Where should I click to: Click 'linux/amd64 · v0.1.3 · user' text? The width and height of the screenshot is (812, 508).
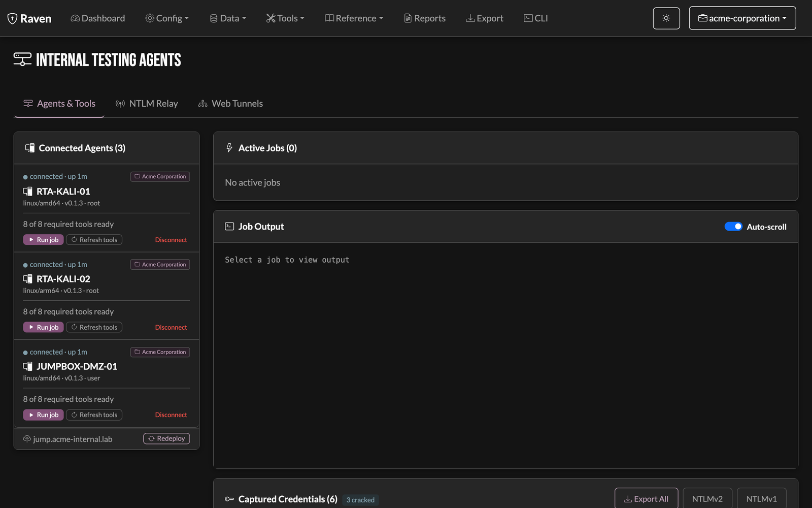61,378
